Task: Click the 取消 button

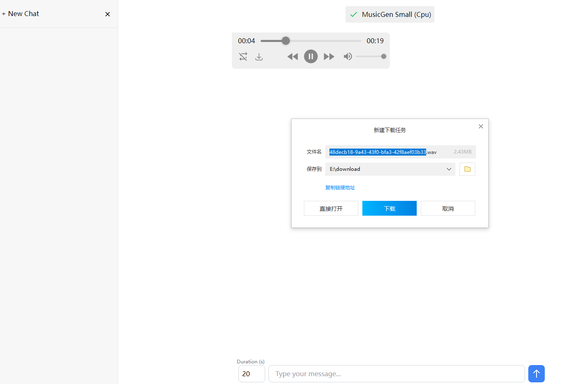Action: coord(448,209)
